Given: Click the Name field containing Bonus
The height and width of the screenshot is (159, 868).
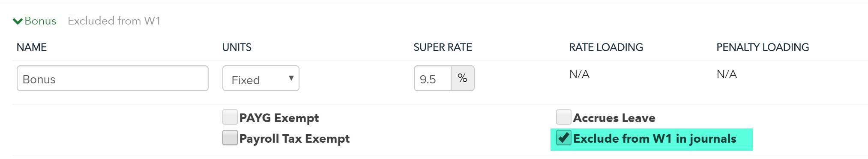Looking at the screenshot, I should click(x=113, y=78).
